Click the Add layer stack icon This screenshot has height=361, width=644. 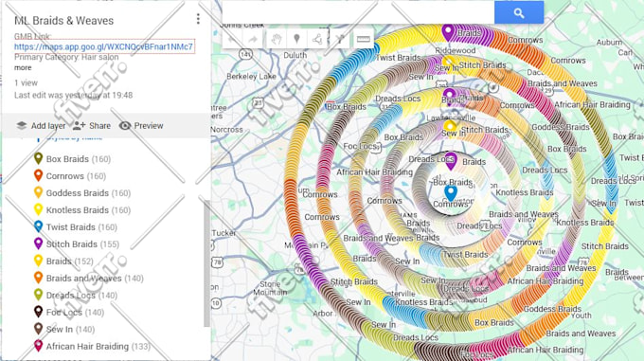(x=22, y=126)
